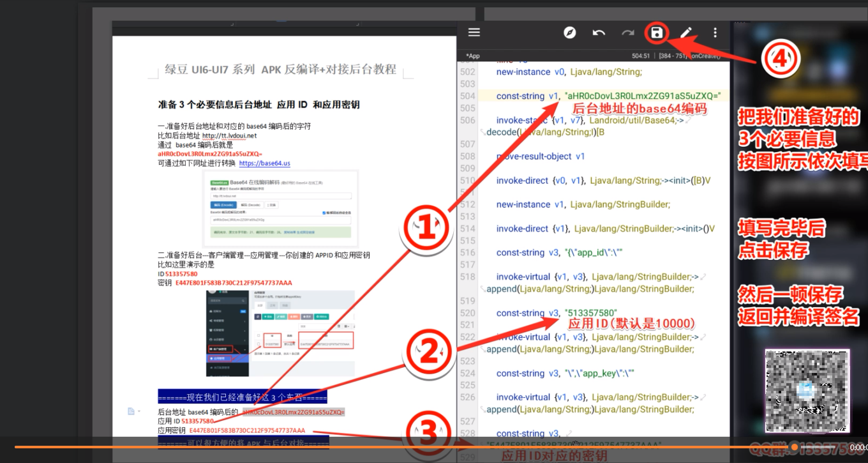
Task: Redo the code edit
Action: point(627,32)
